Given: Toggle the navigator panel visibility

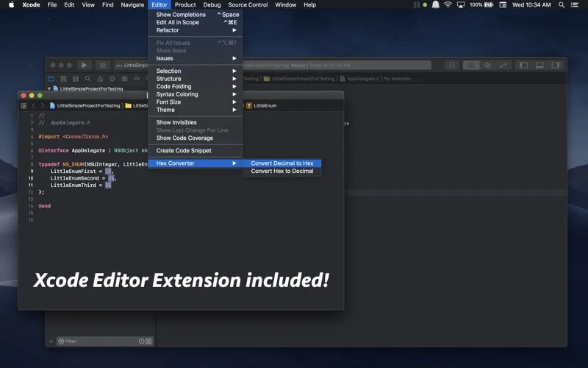Looking at the screenshot, I should (523, 66).
